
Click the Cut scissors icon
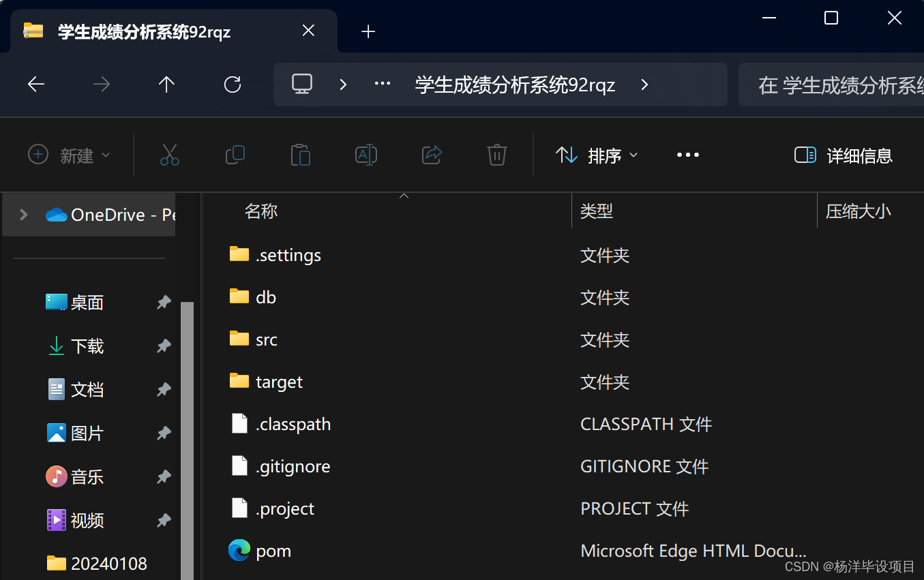tap(170, 155)
